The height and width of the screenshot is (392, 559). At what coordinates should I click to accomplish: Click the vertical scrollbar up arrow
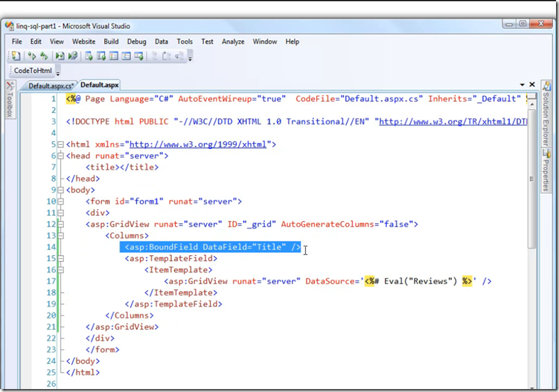click(532, 104)
